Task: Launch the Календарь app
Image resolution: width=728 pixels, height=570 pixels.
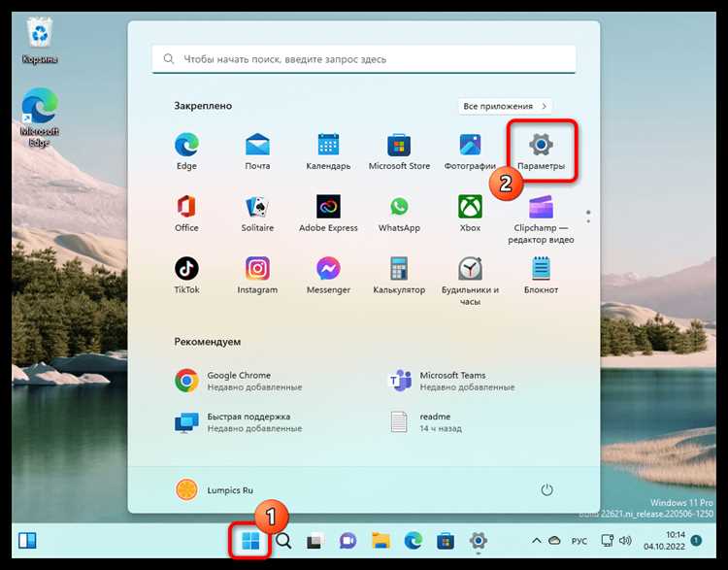Action: (x=328, y=151)
